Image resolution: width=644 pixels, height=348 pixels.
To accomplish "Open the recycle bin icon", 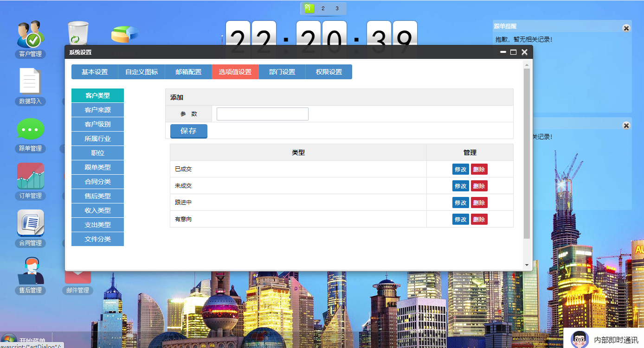I will (77, 32).
